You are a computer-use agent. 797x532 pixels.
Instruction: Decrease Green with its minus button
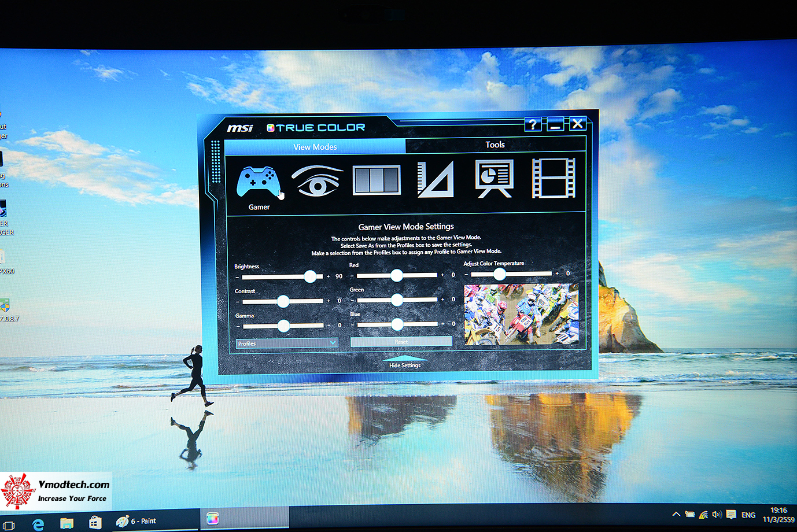(x=352, y=300)
